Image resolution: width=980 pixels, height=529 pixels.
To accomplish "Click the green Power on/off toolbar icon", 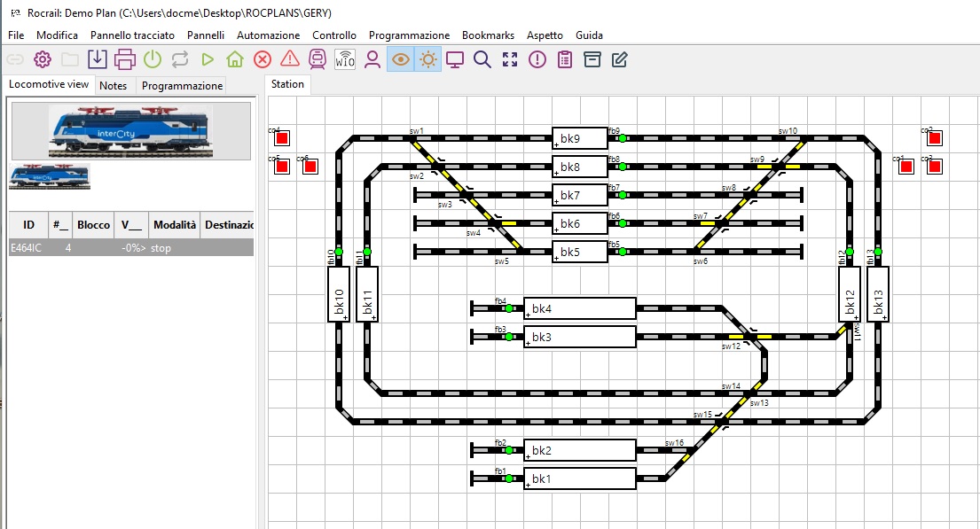I will (153, 59).
